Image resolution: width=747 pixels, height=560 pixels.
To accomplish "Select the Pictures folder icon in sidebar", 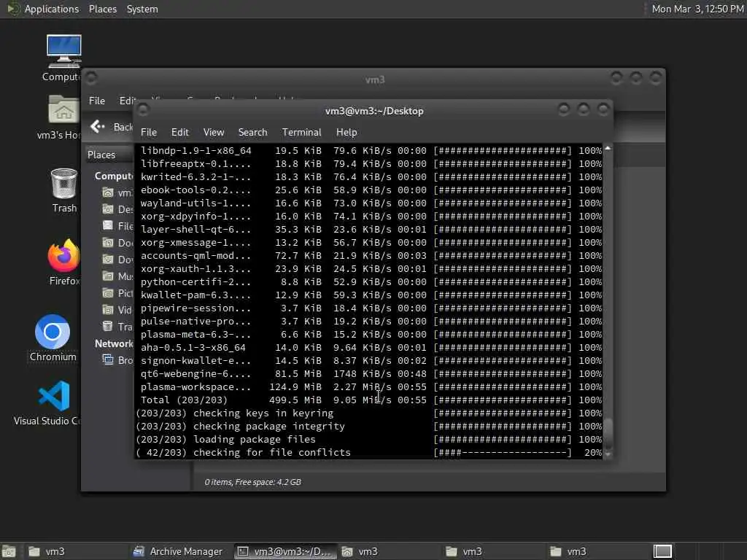I will coord(108,292).
